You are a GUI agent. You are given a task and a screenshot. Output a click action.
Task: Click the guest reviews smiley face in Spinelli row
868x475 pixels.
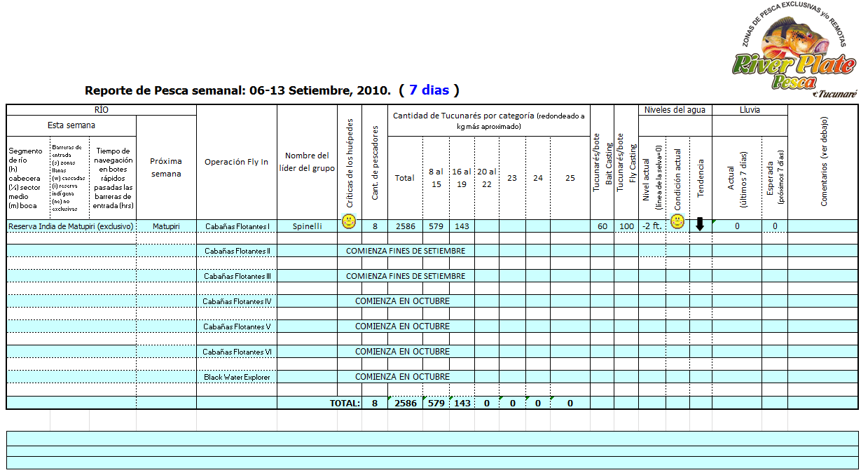click(x=349, y=222)
